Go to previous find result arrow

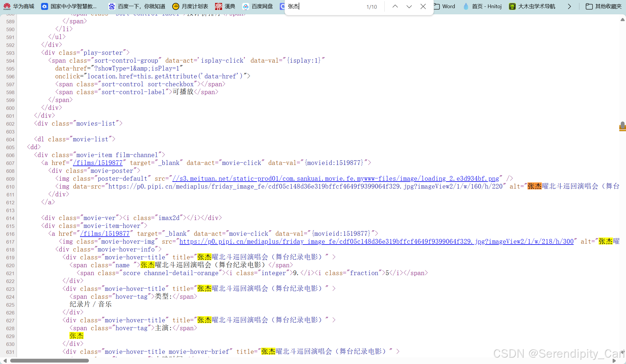tap(395, 6)
